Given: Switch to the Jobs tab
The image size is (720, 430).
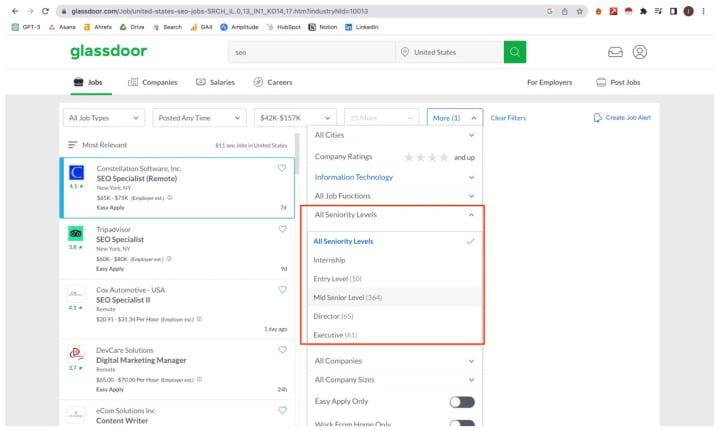Looking at the screenshot, I should click(89, 82).
